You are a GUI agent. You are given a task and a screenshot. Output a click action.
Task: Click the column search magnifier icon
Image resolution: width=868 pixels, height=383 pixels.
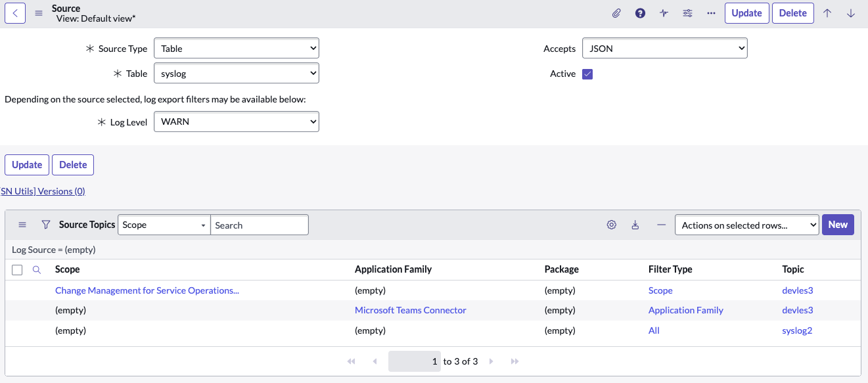tap(37, 269)
